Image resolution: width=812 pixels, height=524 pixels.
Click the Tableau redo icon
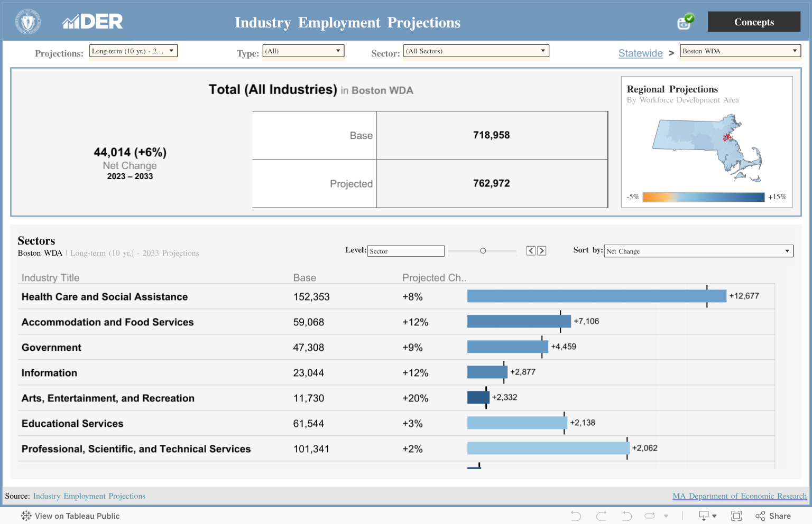point(601,516)
